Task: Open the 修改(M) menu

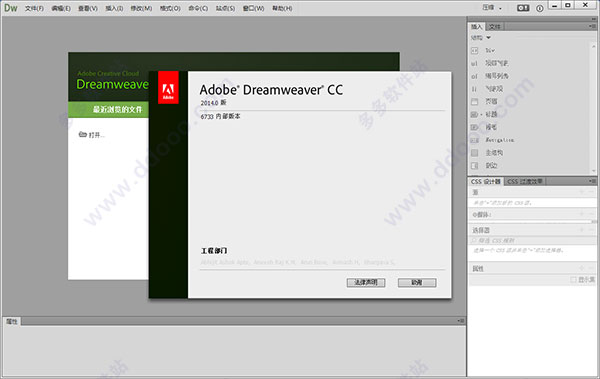Action: pyautogui.click(x=141, y=8)
